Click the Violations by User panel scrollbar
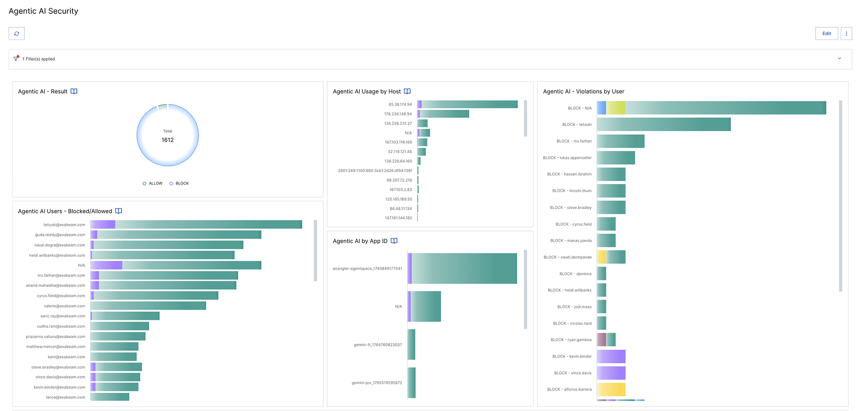Viewport: 868px width, 411px height. [x=841, y=196]
